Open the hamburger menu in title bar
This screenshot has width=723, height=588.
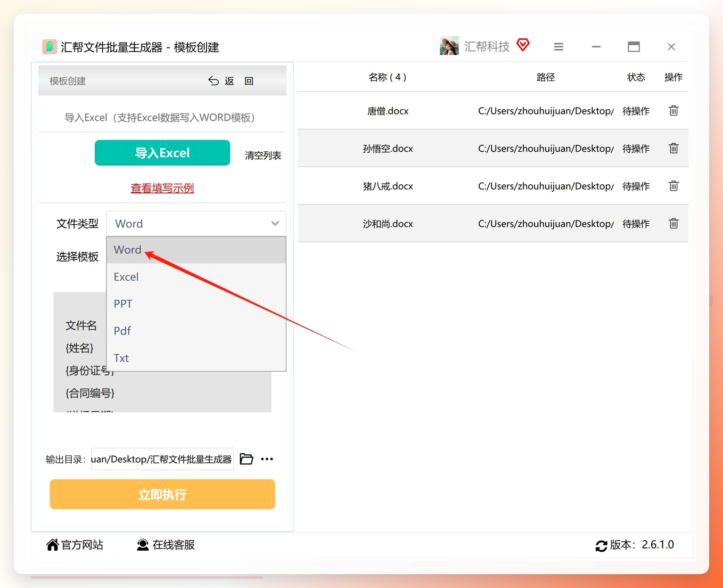click(558, 47)
